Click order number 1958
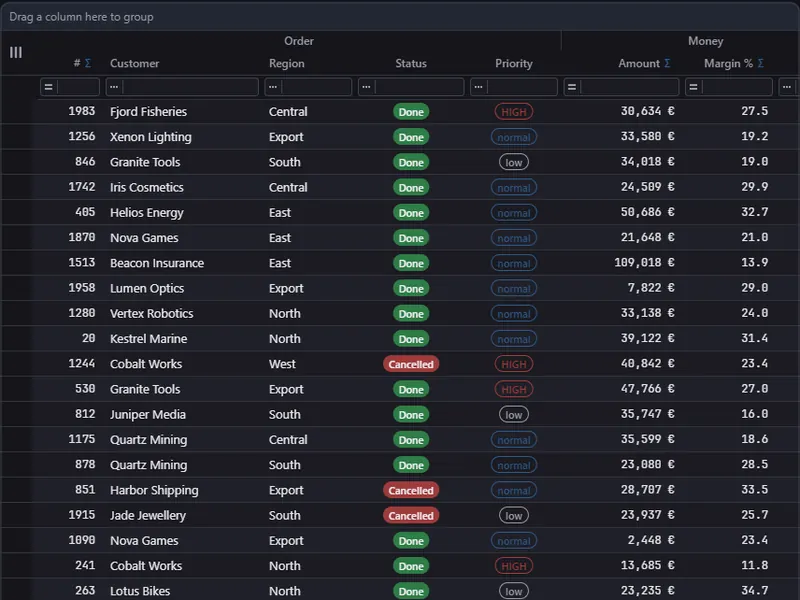The height and width of the screenshot is (600, 800). click(x=82, y=288)
